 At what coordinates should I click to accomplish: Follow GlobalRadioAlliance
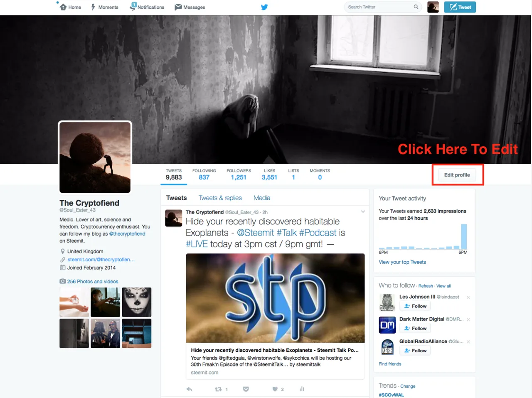pos(416,351)
